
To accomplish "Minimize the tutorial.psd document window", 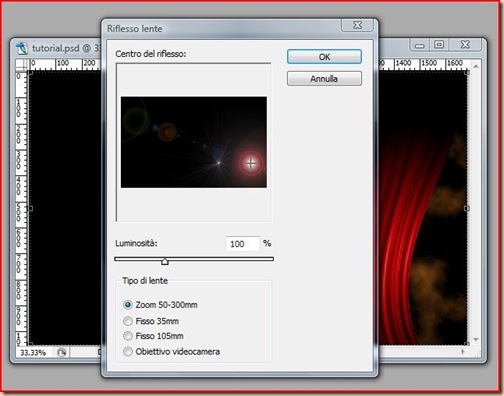I will click(x=420, y=45).
